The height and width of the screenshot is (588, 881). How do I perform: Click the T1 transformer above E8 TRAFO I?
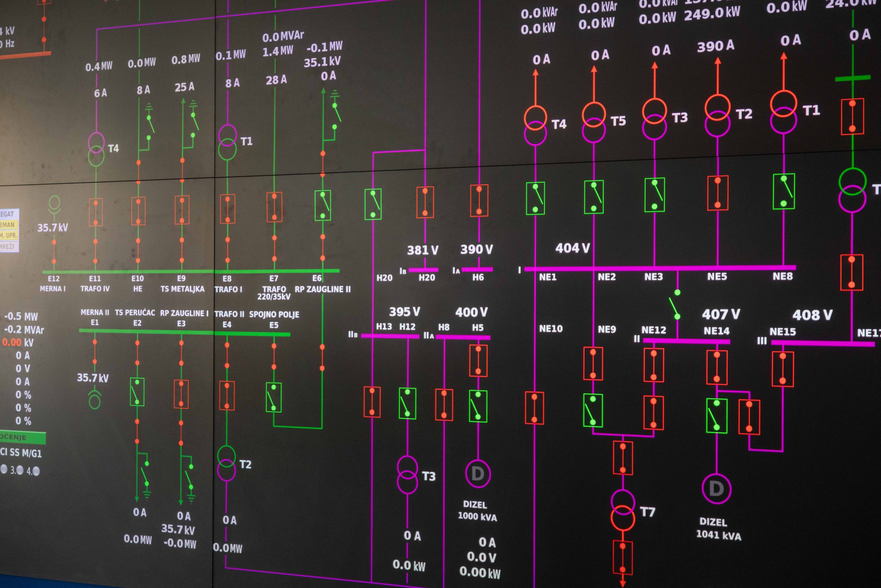227,142
